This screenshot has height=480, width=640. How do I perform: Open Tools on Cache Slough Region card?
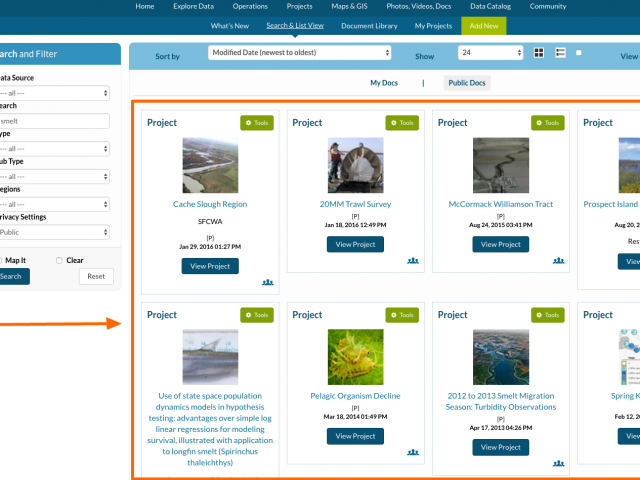click(257, 123)
